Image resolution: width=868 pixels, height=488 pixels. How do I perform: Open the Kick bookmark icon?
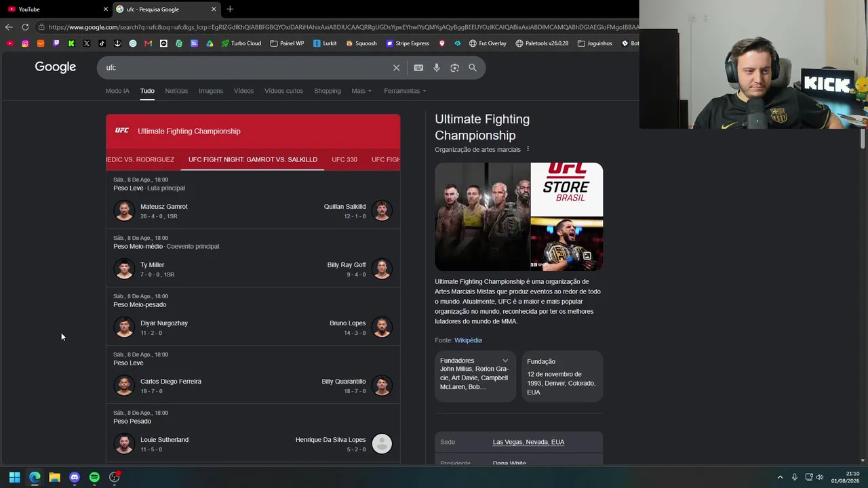[x=71, y=43]
